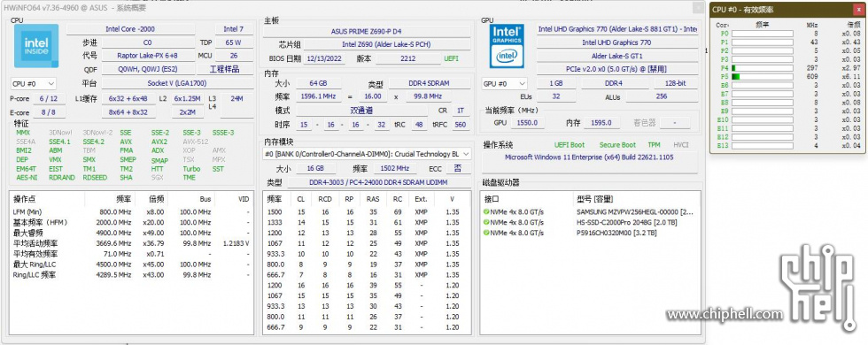Viewport: 868px width, 345px height.
Task: Click the P5 core frequency bar
Action: click(763, 76)
